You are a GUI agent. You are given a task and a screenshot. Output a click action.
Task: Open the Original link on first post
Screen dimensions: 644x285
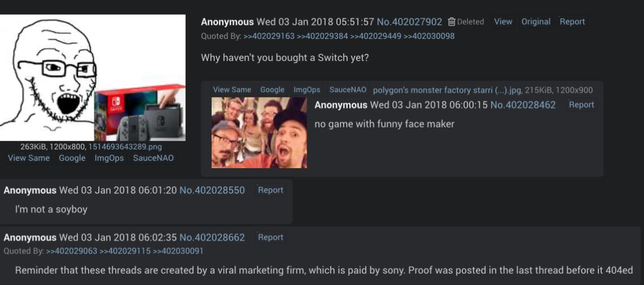pos(536,21)
